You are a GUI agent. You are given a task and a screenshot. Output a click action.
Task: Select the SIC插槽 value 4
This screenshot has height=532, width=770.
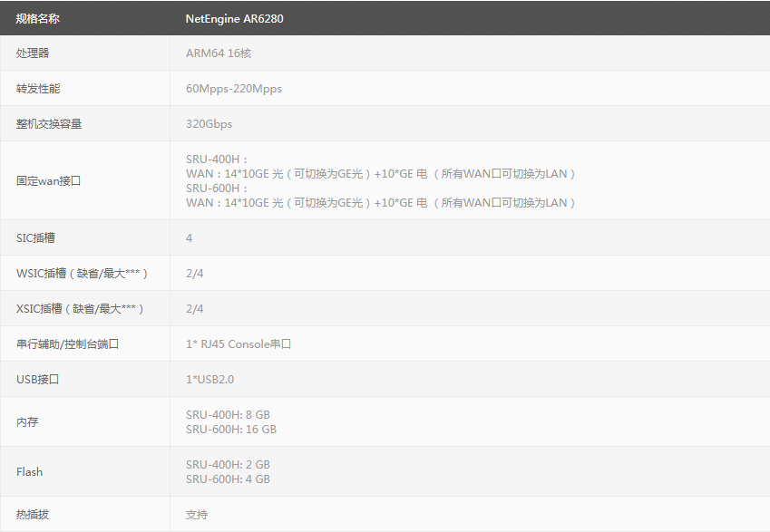tap(189, 238)
